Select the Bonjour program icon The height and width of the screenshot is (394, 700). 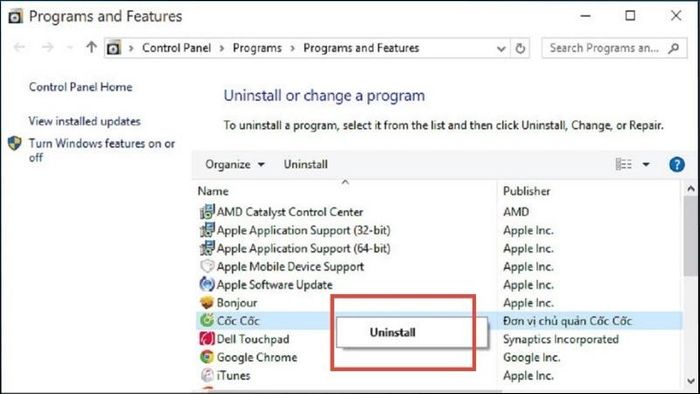tap(207, 303)
